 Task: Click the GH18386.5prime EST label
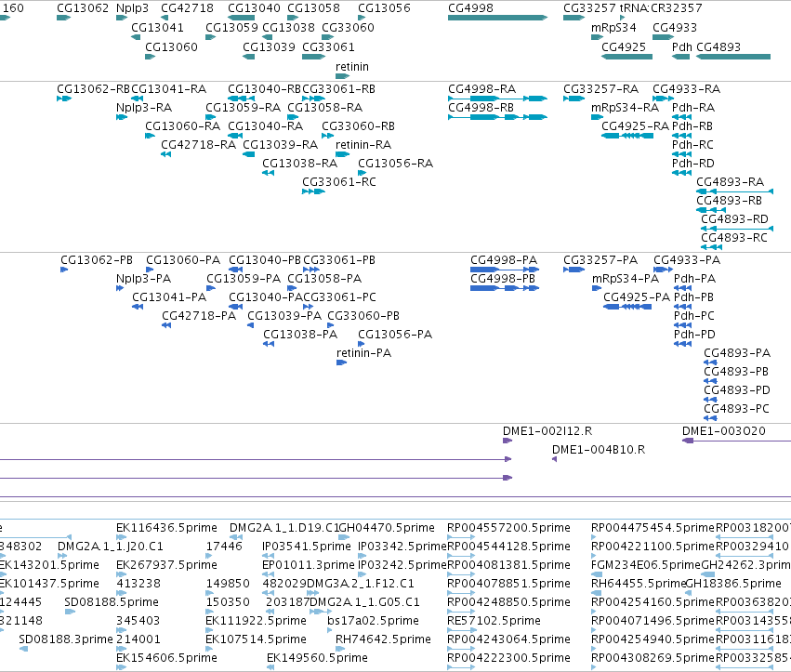tap(733, 585)
